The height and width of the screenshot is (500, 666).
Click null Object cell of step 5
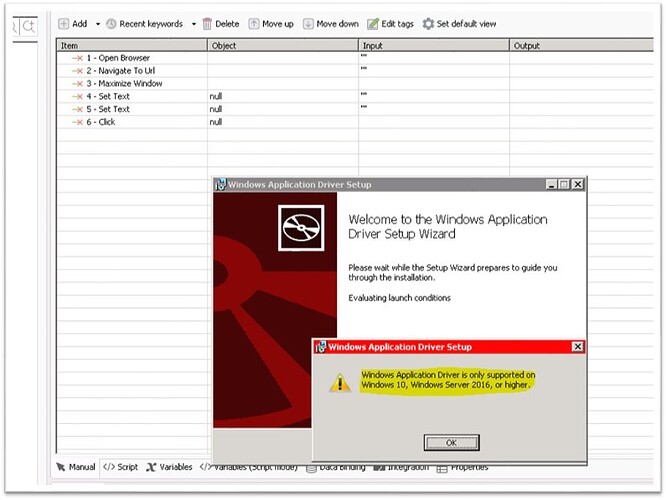[283, 109]
